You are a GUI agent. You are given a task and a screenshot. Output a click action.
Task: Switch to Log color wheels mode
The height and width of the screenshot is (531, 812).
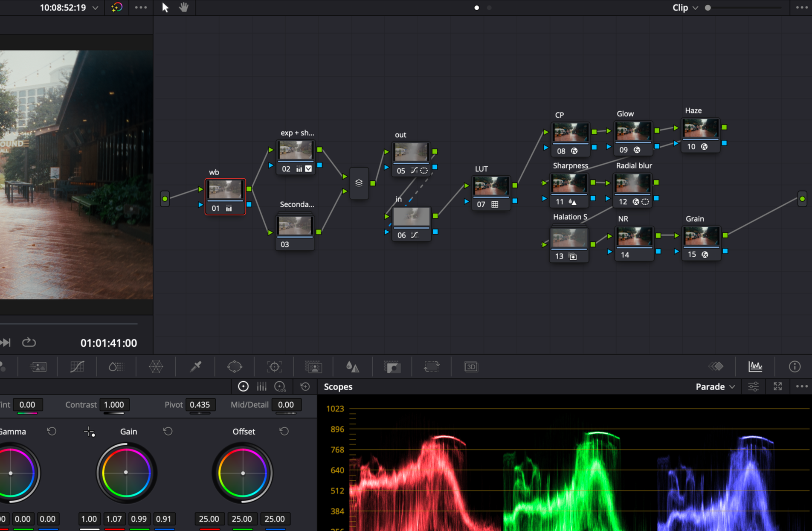(x=280, y=386)
